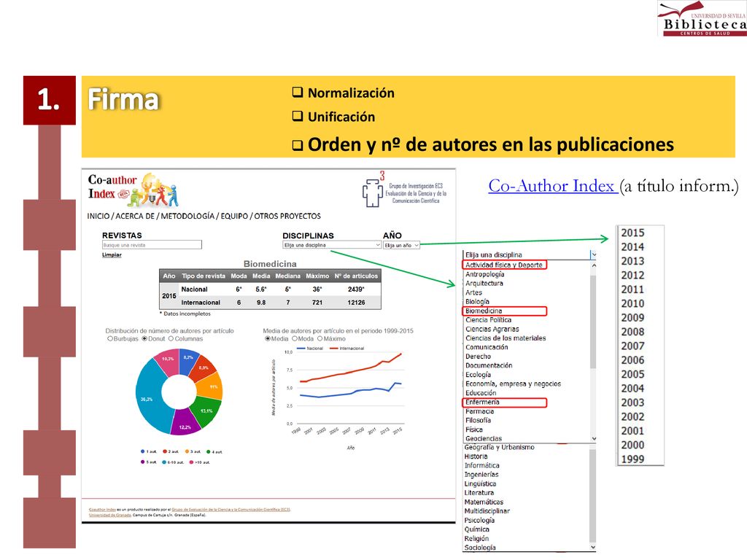Click the Normalización checkbox bullet

[298, 92]
